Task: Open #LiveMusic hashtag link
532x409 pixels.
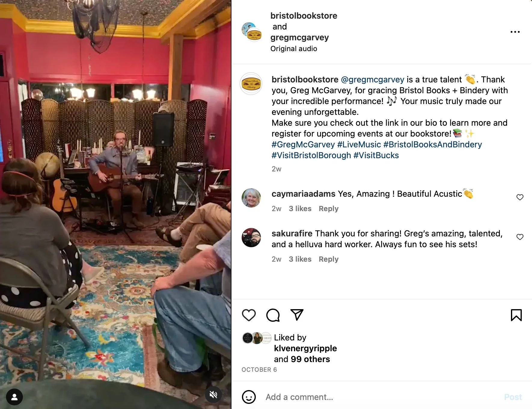Action: (x=359, y=145)
